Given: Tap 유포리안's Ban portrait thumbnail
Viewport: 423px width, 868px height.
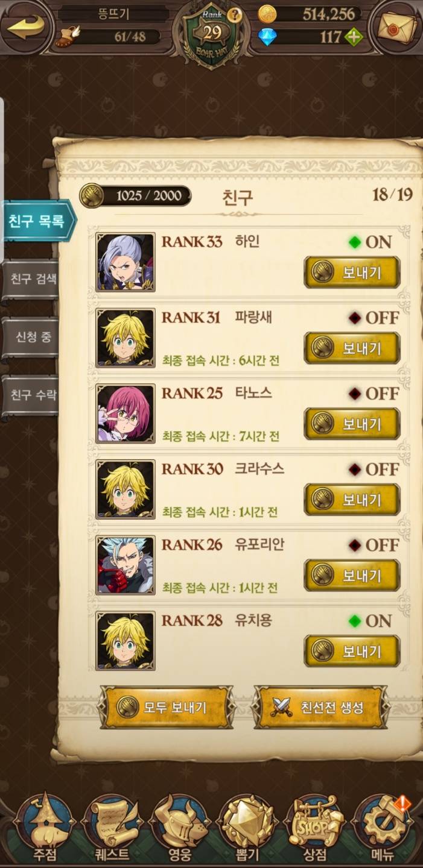Looking at the screenshot, I should click(126, 565).
